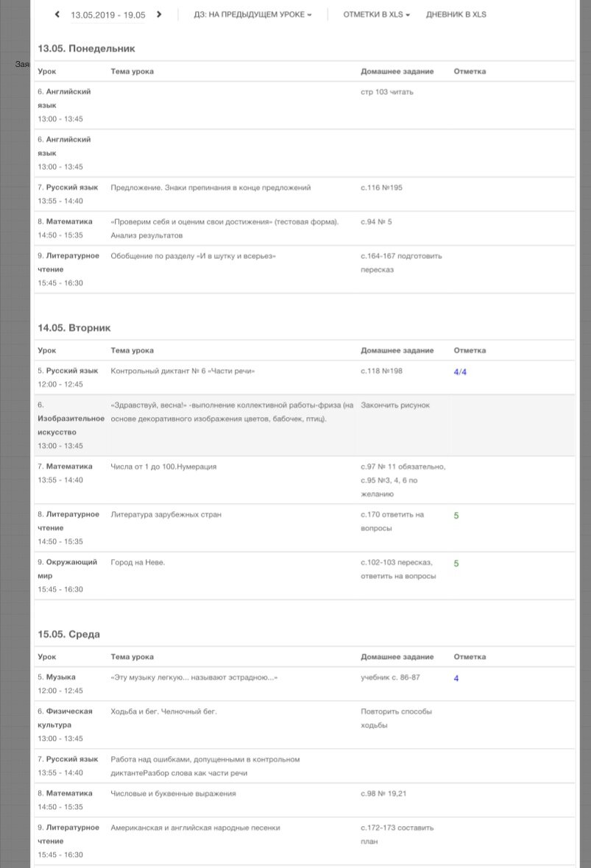Viewport: 591px width, 868px height.
Task: Click the 4/4 grade for Русский язык
Action: coord(460,371)
